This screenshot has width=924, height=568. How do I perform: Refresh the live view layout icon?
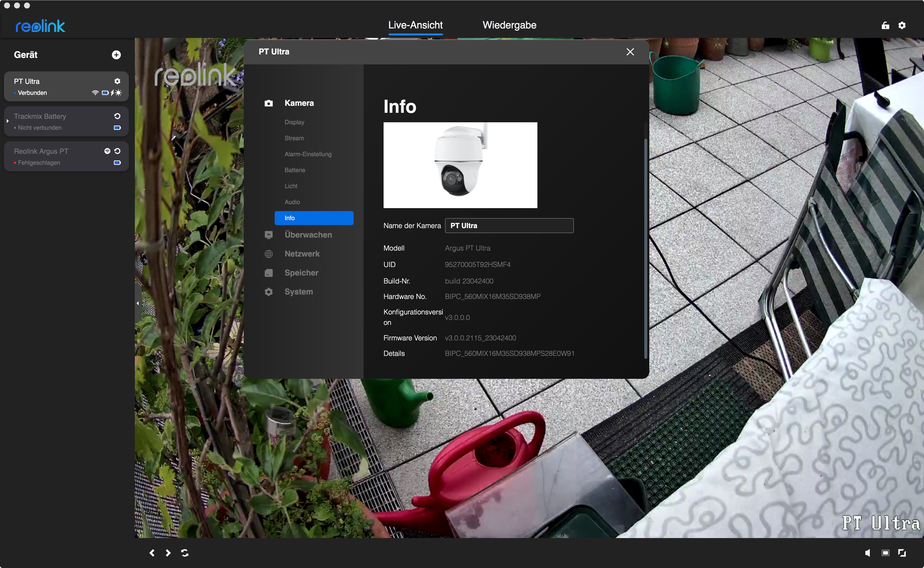click(x=185, y=553)
